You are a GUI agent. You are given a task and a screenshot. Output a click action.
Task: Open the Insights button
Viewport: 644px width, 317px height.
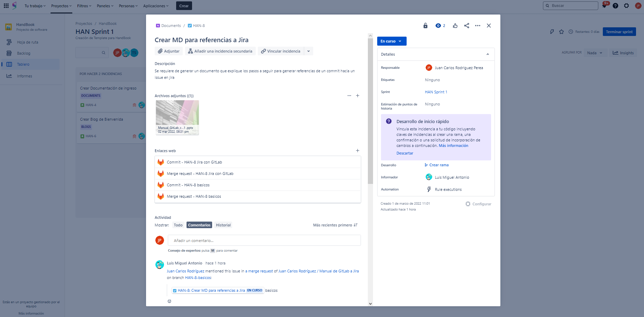click(623, 53)
